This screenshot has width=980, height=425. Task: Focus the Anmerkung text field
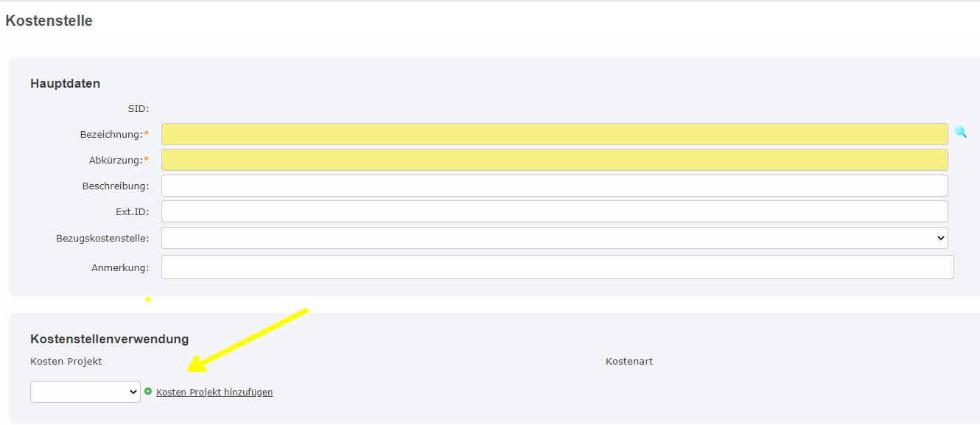coord(557,267)
